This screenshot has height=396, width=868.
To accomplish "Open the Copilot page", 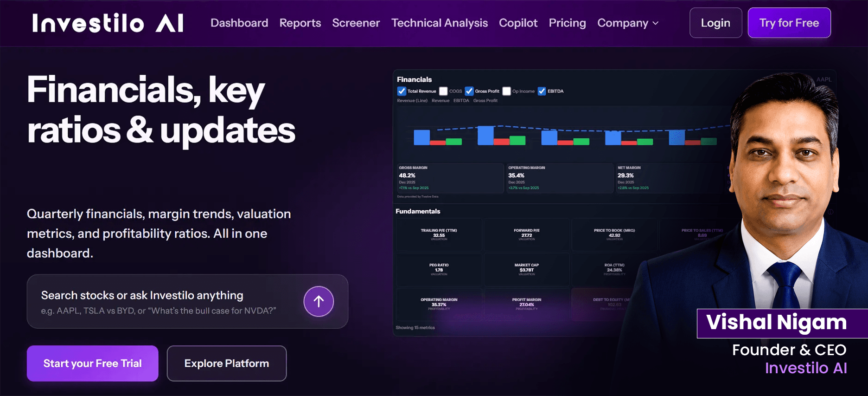I will (518, 23).
